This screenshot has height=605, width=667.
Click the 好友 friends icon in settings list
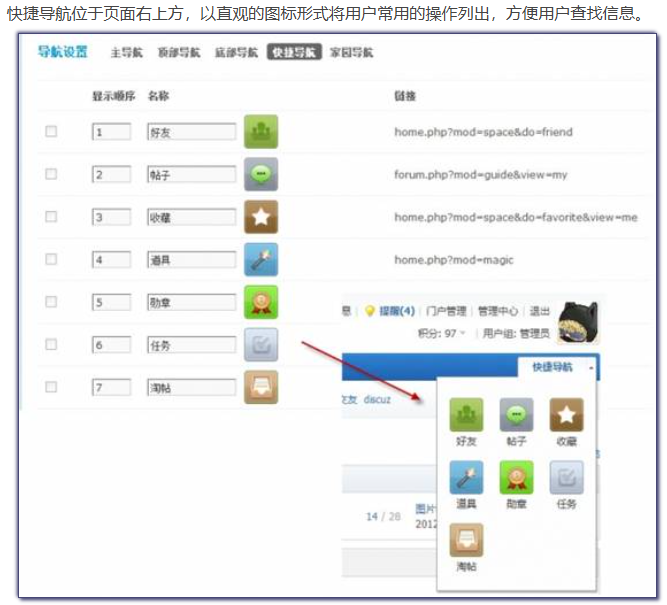(261, 131)
